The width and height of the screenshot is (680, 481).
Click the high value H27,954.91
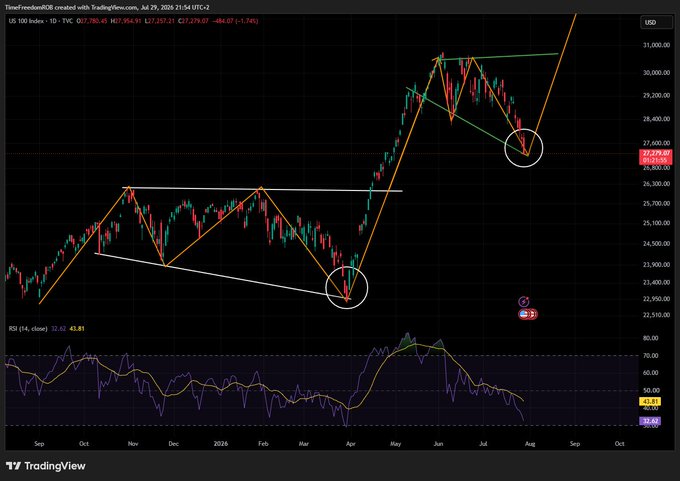coord(126,21)
